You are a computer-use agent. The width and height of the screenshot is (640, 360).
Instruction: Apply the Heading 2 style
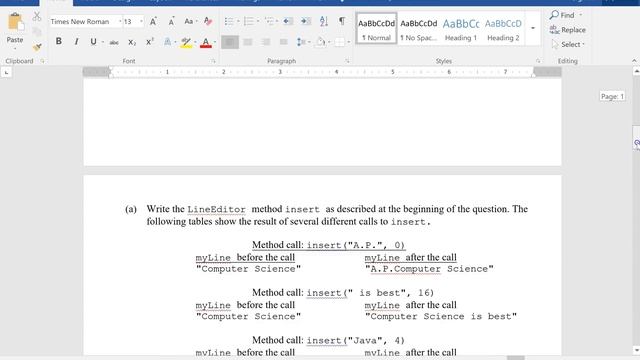coord(503,28)
